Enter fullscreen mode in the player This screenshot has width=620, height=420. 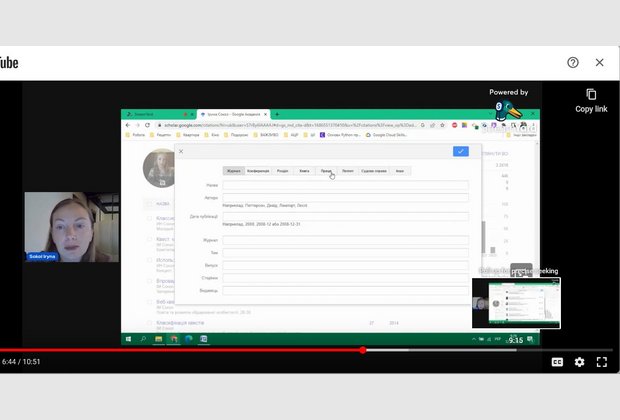click(602, 362)
